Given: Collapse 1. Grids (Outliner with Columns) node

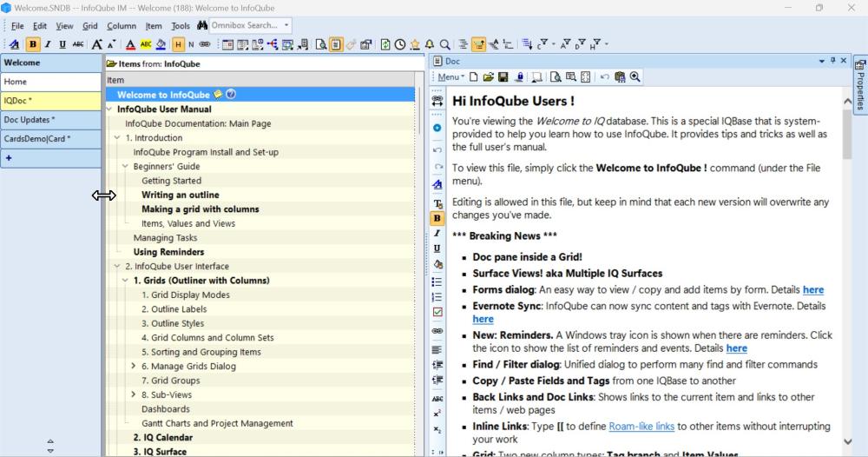Looking at the screenshot, I should (x=125, y=281).
